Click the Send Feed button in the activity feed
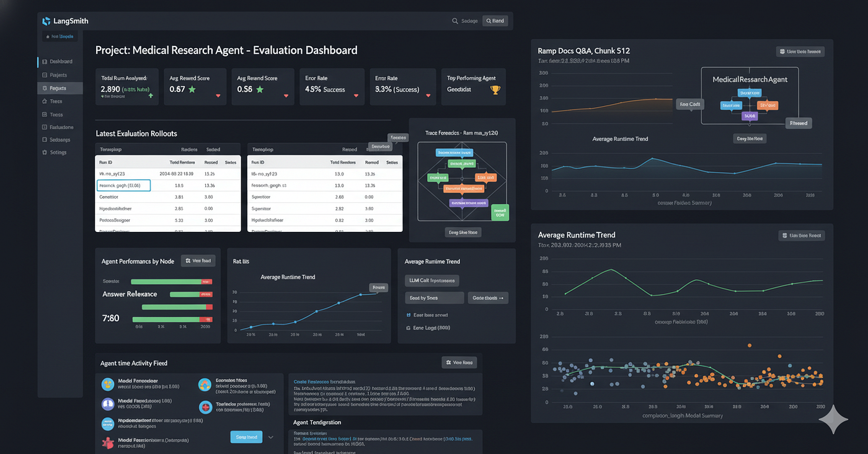Image resolution: width=868 pixels, height=454 pixels. (x=246, y=437)
